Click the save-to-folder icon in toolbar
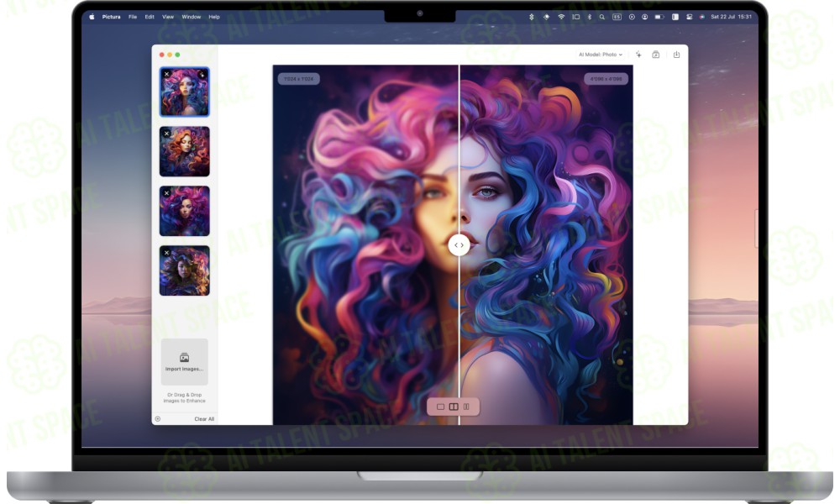This screenshot has width=840, height=504. (656, 55)
